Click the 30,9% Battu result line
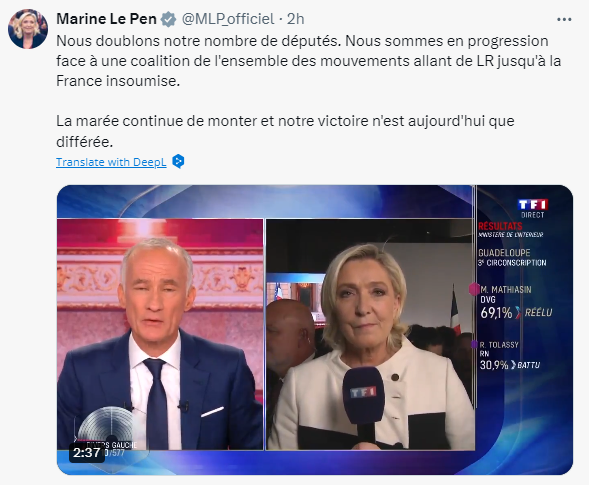The height and width of the screenshot is (485, 589). [510, 365]
